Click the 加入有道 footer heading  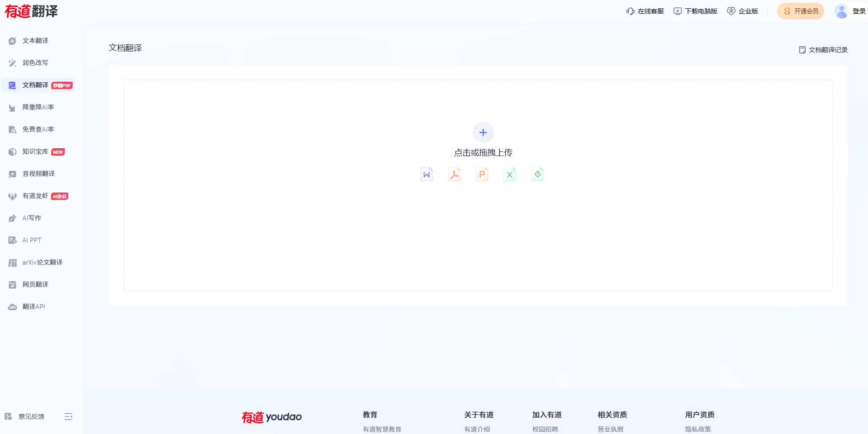(547, 415)
